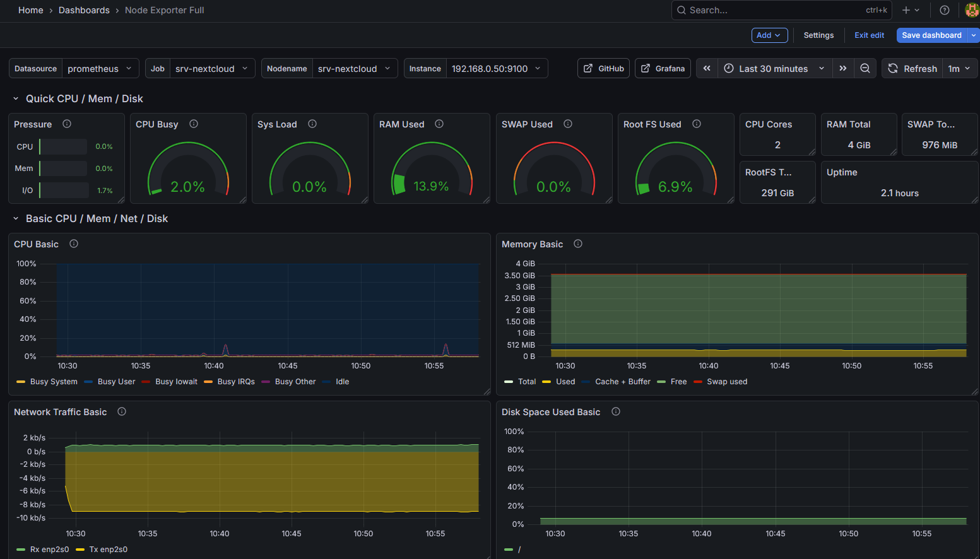Refresh the dashboard data
The height and width of the screenshot is (559, 980).
click(912, 68)
